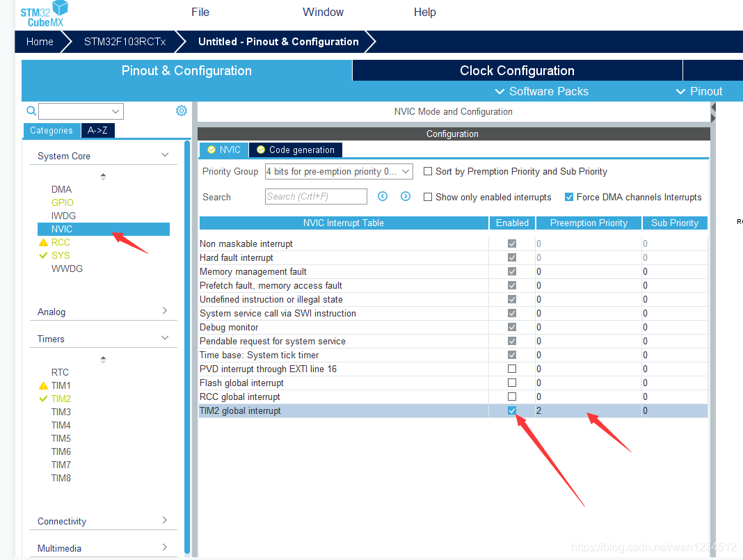The image size is (743, 560).
Task: Click the RCC warning triangle icon
Action: (43, 243)
